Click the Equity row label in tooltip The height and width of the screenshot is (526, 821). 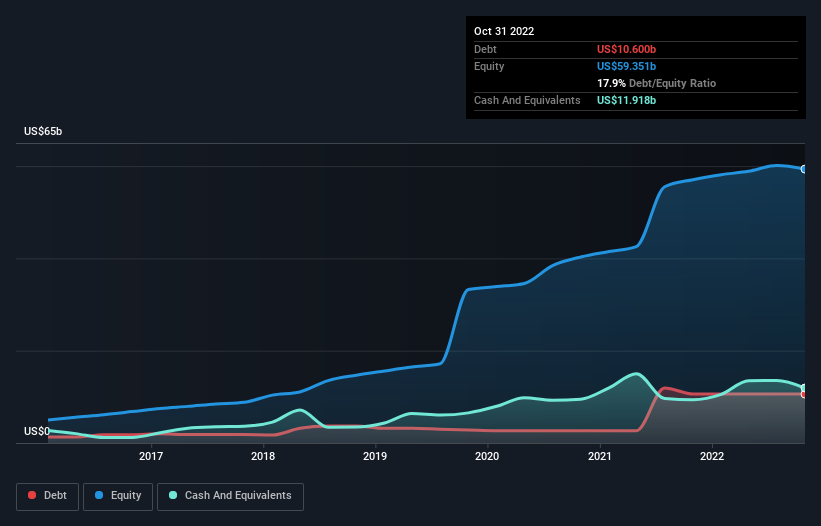[x=489, y=66]
